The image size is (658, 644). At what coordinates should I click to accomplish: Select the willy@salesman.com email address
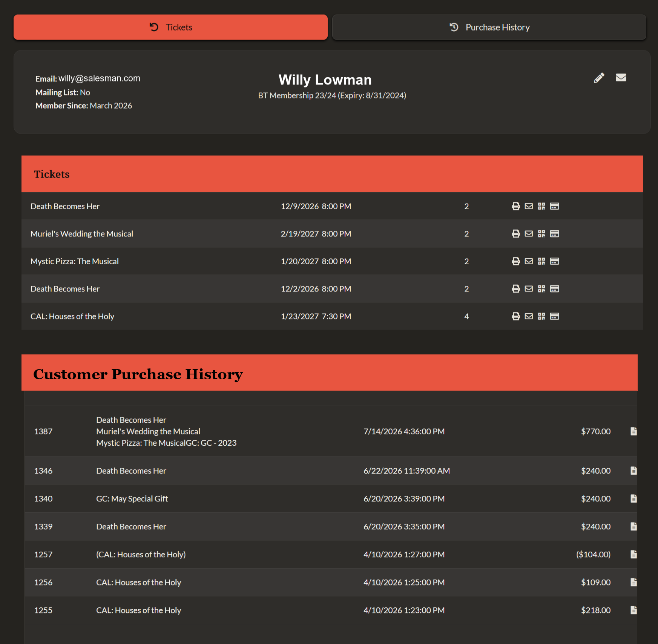click(99, 78)
